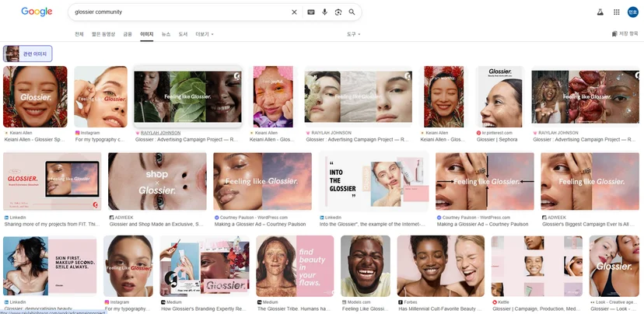Switch to the 짧은 동영상 tab
The height and width of the screenshot is (314, 644).
coord(103,34)
